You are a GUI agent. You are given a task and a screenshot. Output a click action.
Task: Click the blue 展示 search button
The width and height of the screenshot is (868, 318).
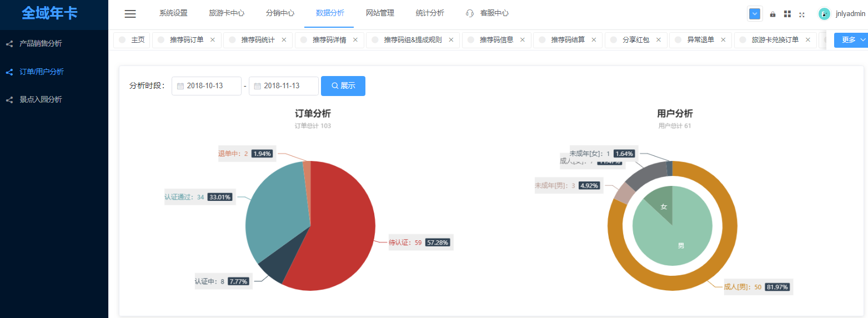pos(343,86)
